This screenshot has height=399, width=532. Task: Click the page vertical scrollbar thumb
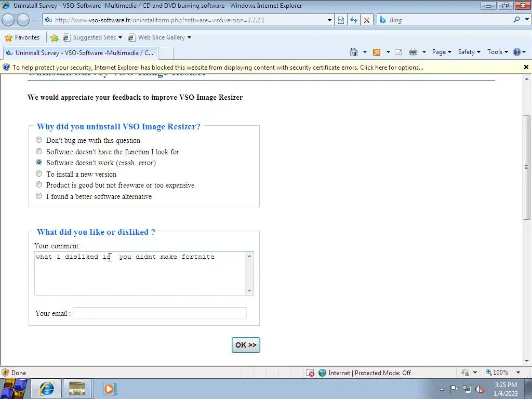pos(526,167)
